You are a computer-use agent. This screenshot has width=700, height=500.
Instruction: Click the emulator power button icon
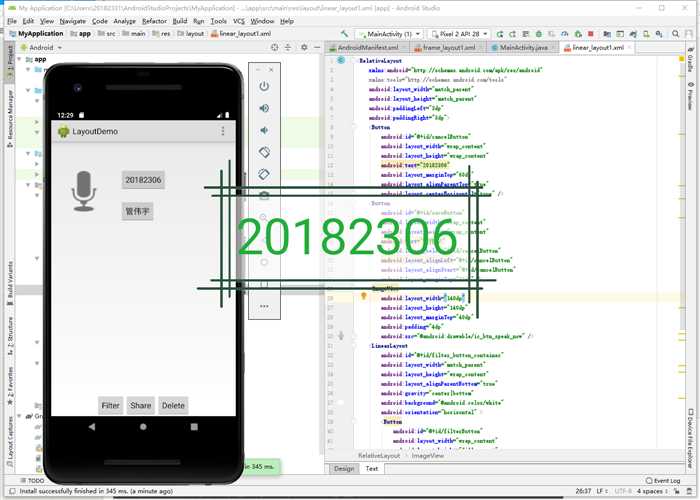264,86
